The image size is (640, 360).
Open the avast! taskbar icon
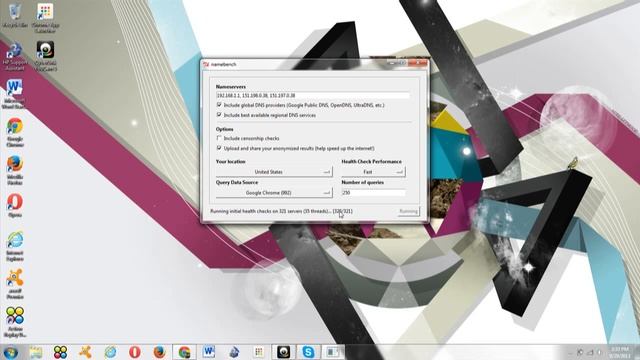[x=85, y=352]
